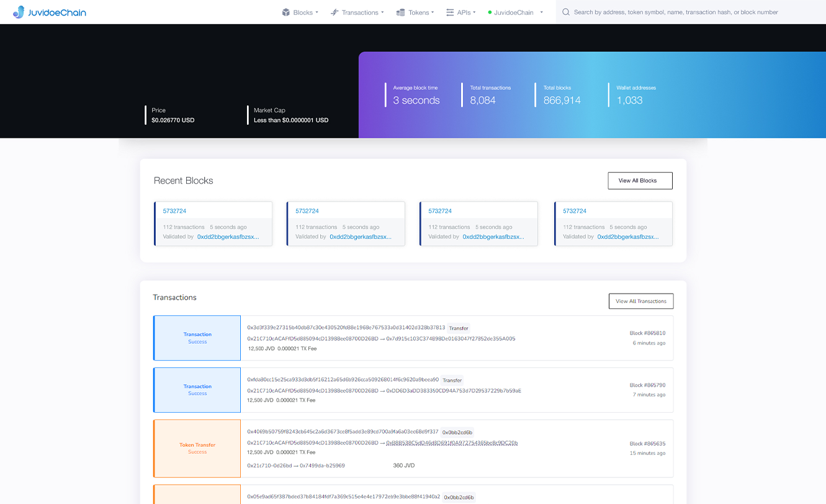Click the green network status dot
The image size is (826, 504).
pos(490,12)
